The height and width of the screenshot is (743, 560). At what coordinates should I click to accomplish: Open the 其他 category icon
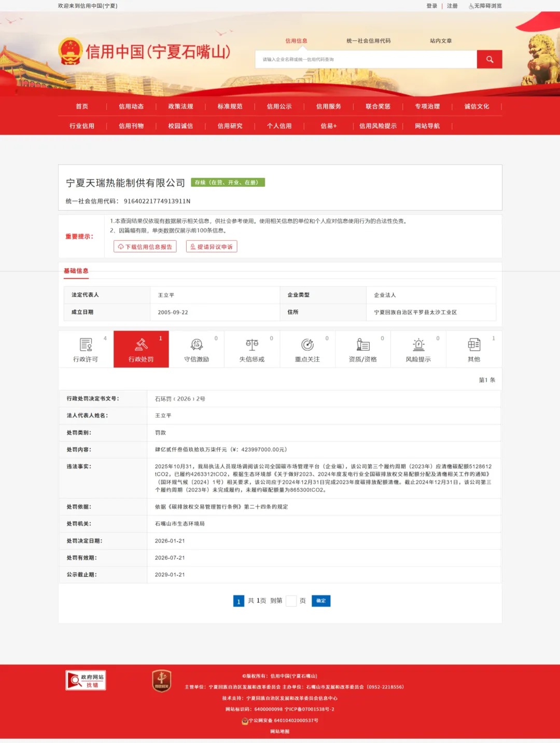[x=474, y=345]
